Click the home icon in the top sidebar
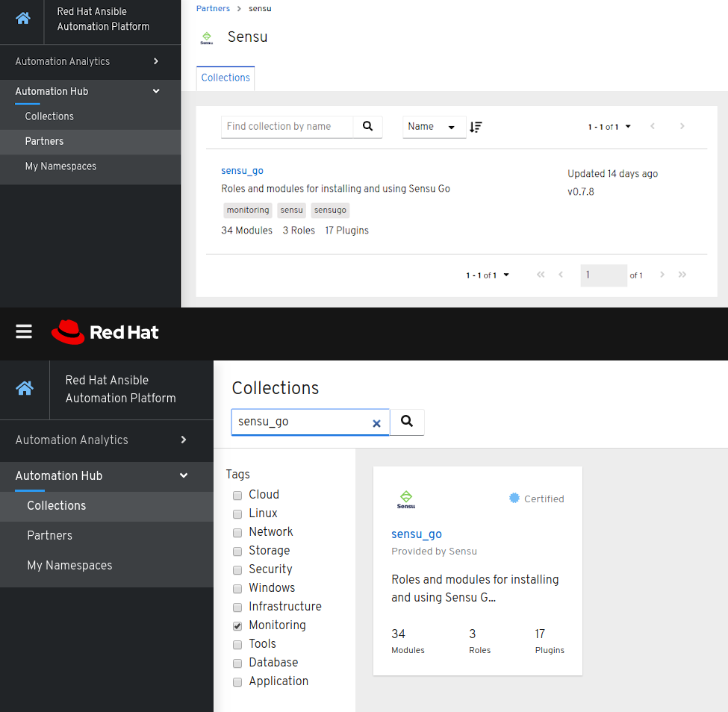728x712 pixels. click(x=22, y=18)
